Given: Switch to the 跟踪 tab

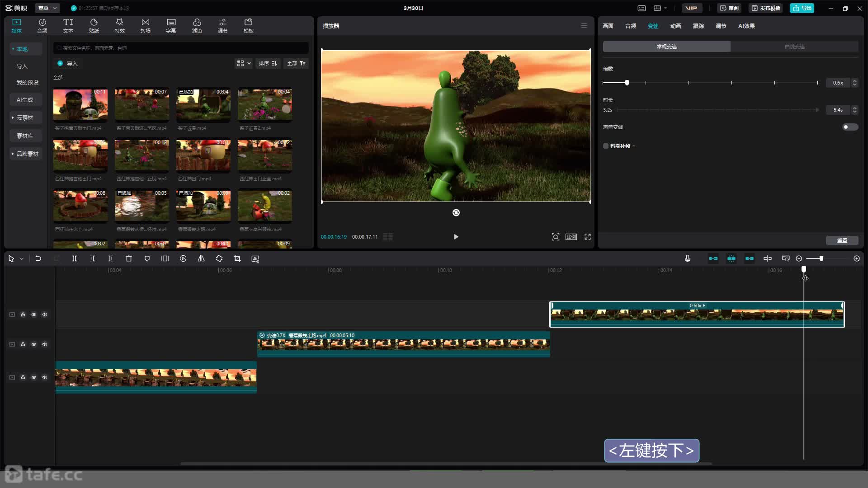Looking at the screenshot, I should coord(698,26).
